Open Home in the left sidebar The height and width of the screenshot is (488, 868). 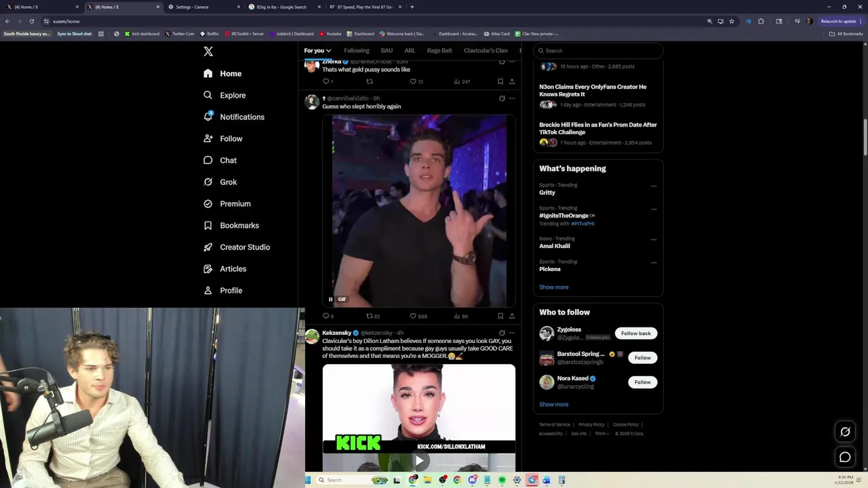coord(222,73)
